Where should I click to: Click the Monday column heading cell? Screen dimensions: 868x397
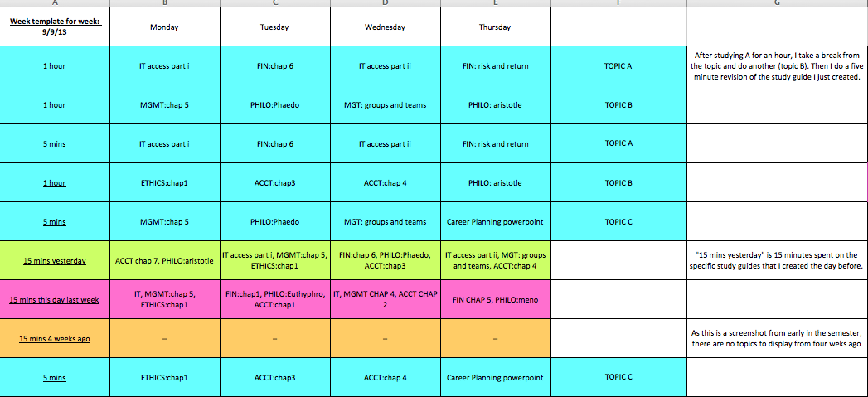[164, 27]
